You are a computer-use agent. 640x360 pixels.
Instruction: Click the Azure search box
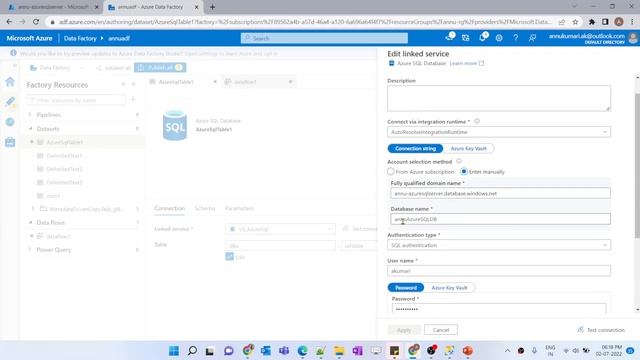point(324,38)
